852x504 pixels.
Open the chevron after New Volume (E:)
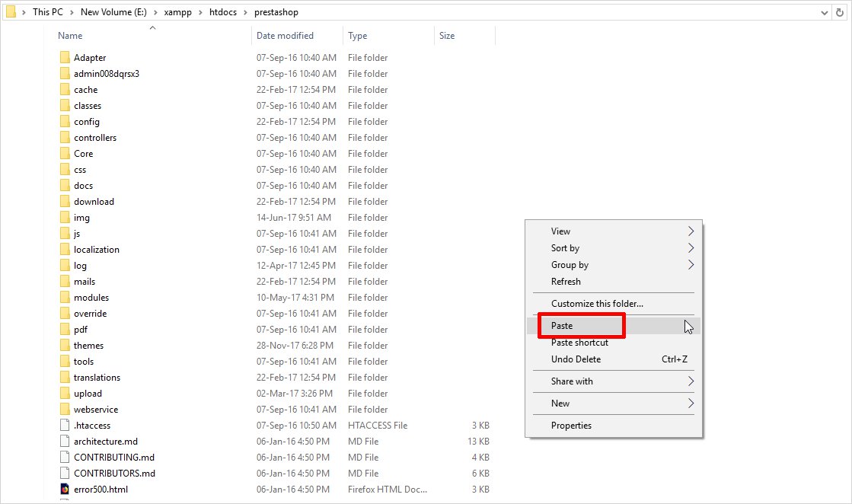[155, 12]
